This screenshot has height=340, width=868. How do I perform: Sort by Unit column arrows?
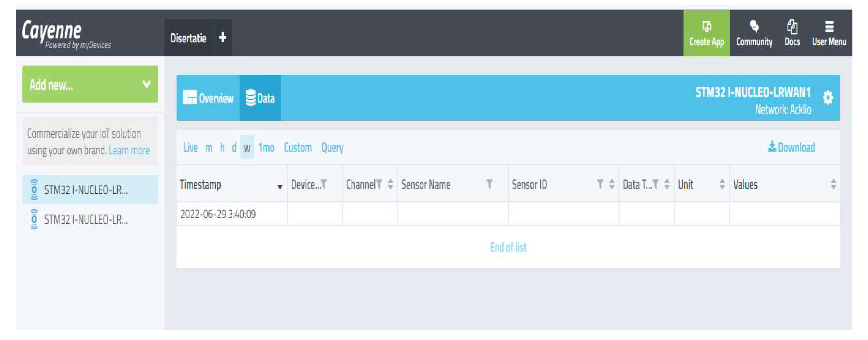click(722, 184)
